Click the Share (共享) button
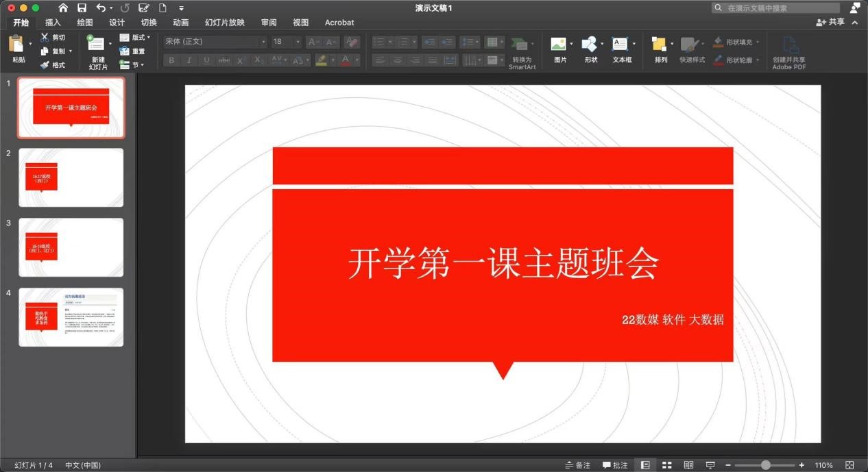Screen dimensions: 868x472 (830, 23)
